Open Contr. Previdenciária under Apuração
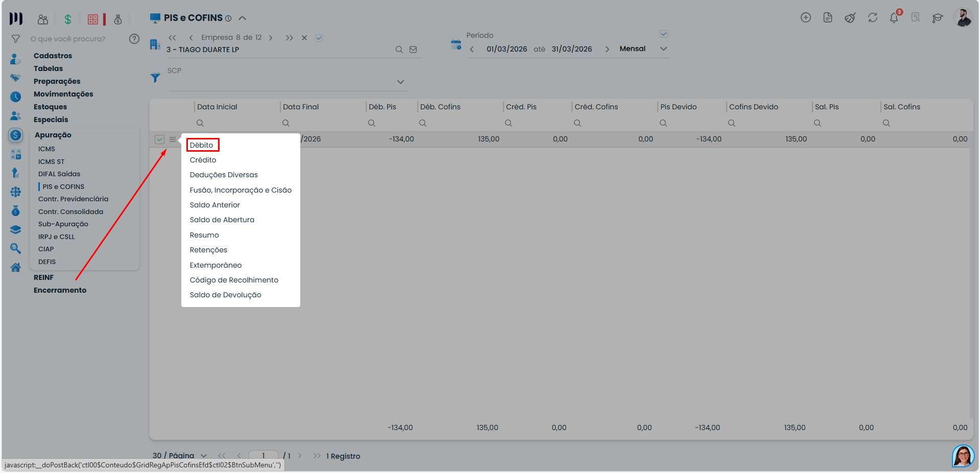This screenshot has width=980, height=473. pyautogui.click(x=73, y=199)
